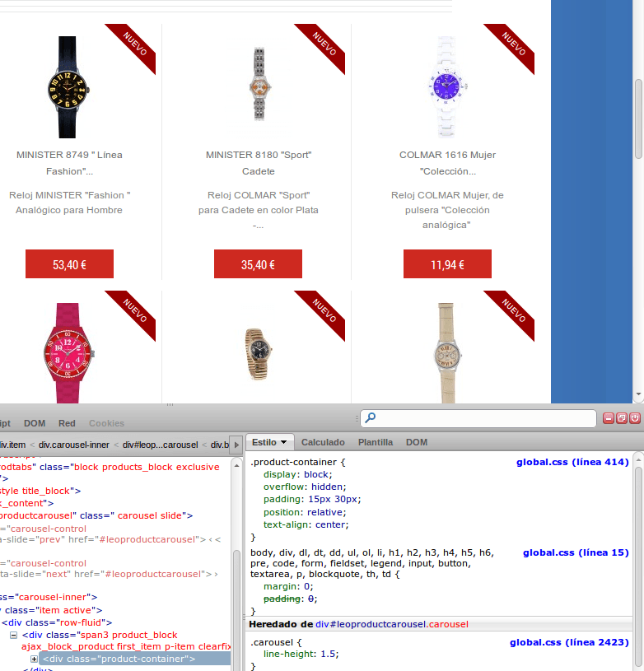Select the div class="row-fluid" node
This screenshot has height=671, width=644.
tap(57, 622)
